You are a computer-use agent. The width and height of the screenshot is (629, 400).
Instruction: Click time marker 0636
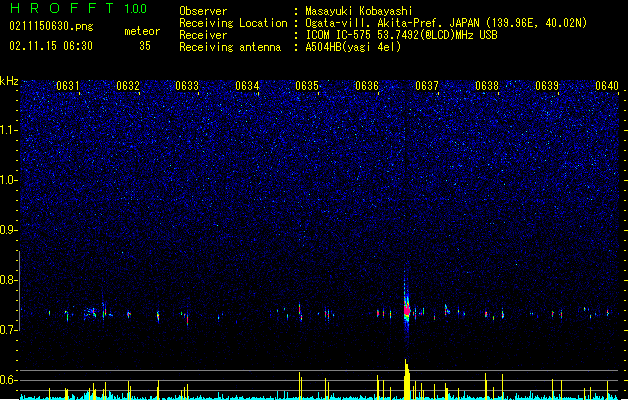(x=367, y=86)
